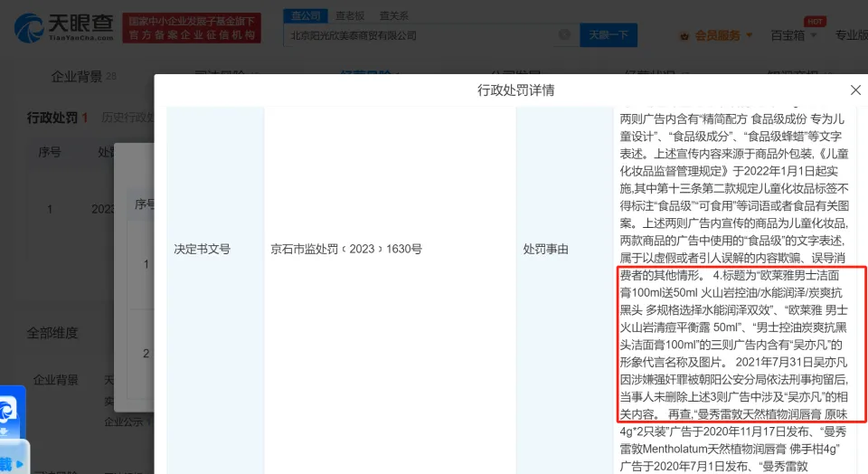Click the 全部维度 heading on the left
Image resolution: width=868 pixels, height=474 pixels.
pyautogui.click(x=52, y=333)
